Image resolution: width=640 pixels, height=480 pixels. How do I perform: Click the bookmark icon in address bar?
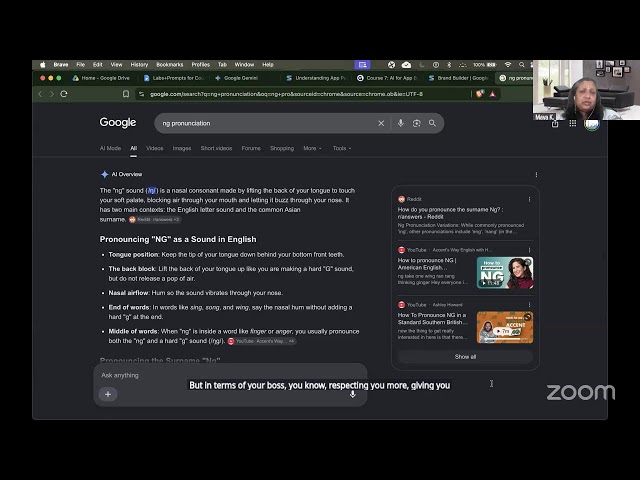click(x=126, y=94)
